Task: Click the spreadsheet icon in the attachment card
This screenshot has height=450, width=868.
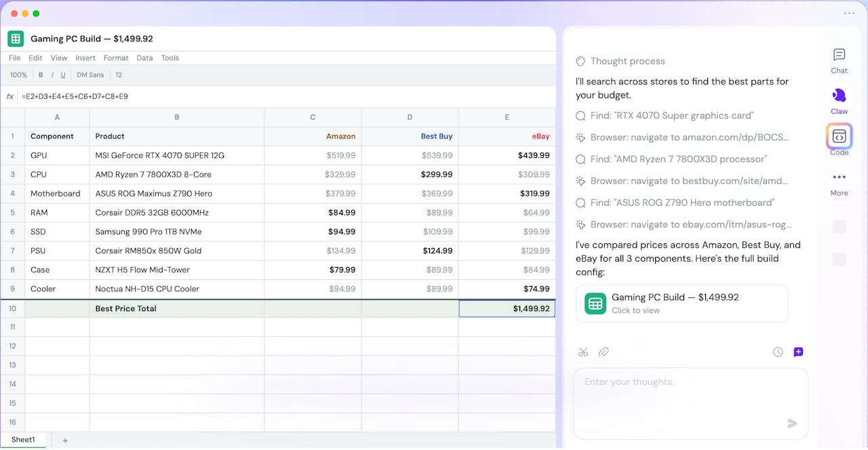Action: pyautogui.click(x=595, y=304)
